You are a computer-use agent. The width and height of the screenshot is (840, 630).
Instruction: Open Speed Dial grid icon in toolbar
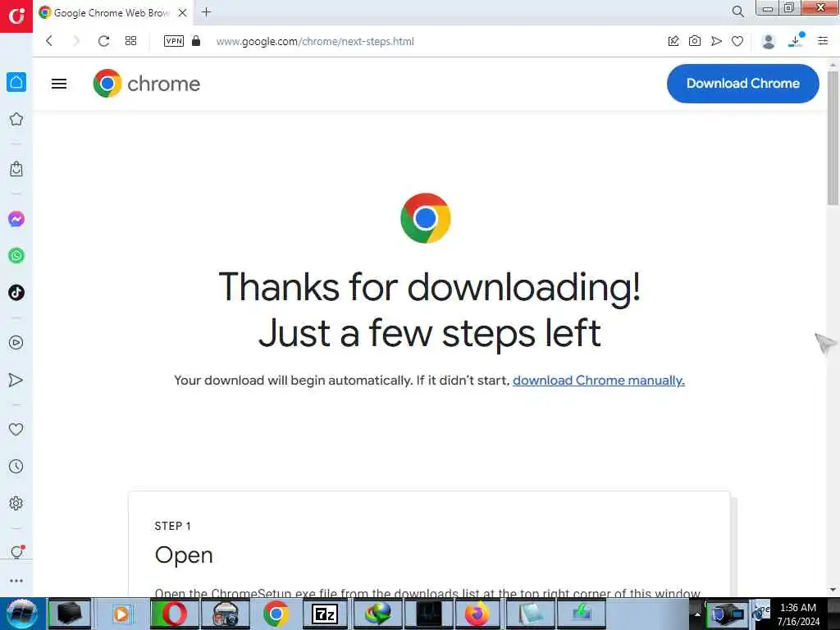click(130, 41)
